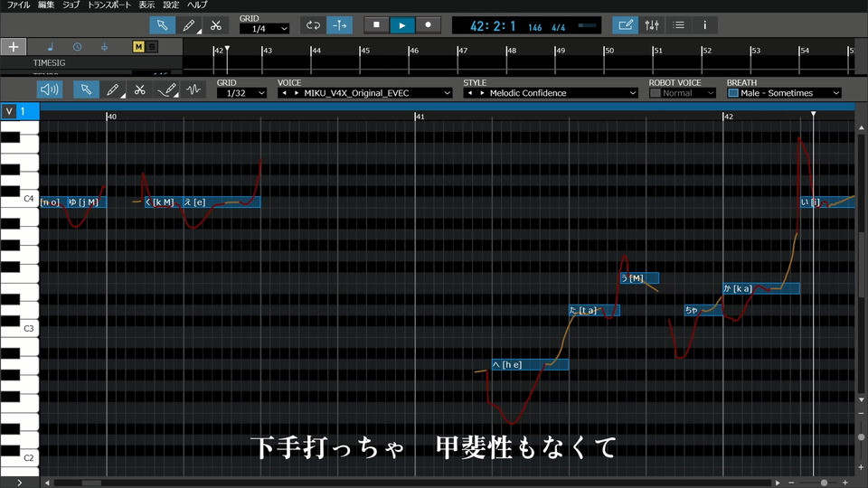
Task: Open the トランスポート menu
Action: pos(109,5)
